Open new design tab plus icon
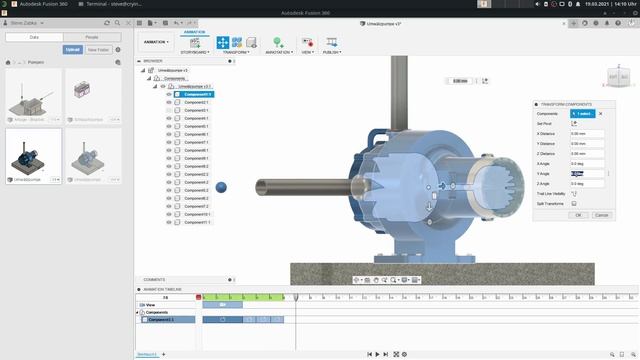This screenshot has height=360, width=640. 573,23
